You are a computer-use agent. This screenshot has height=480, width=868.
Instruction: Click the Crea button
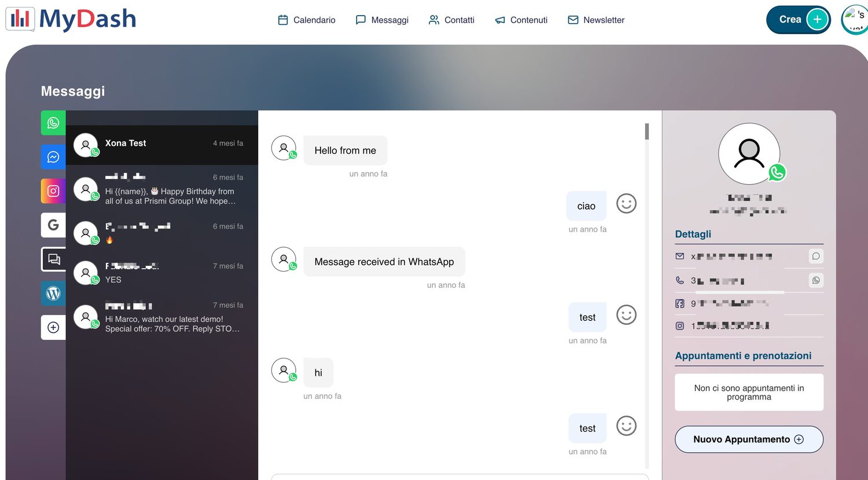(799, 20)
